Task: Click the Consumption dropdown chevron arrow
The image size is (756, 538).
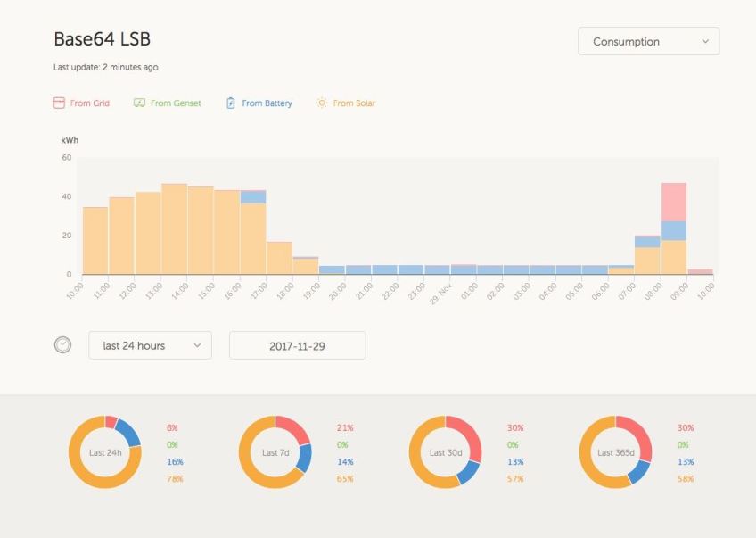Action: tap(705, 42)
